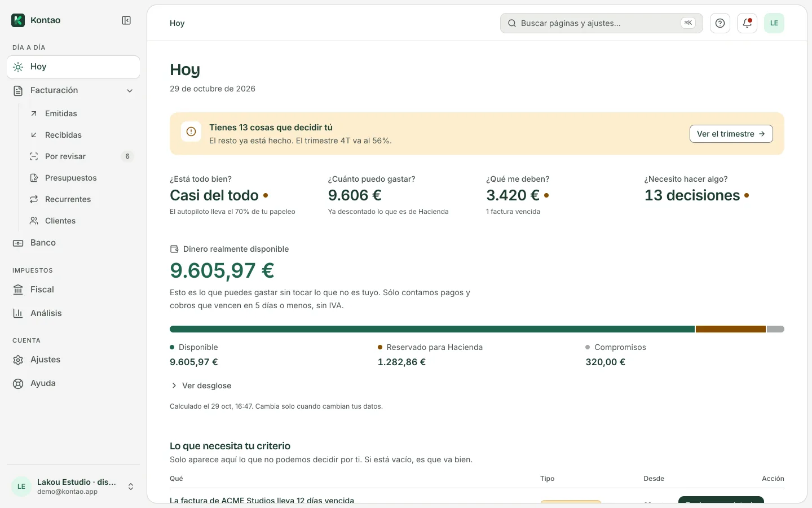
Task: Click the Emitidas arrow icon
Action: pyautogui.click(x=34, y=113)
